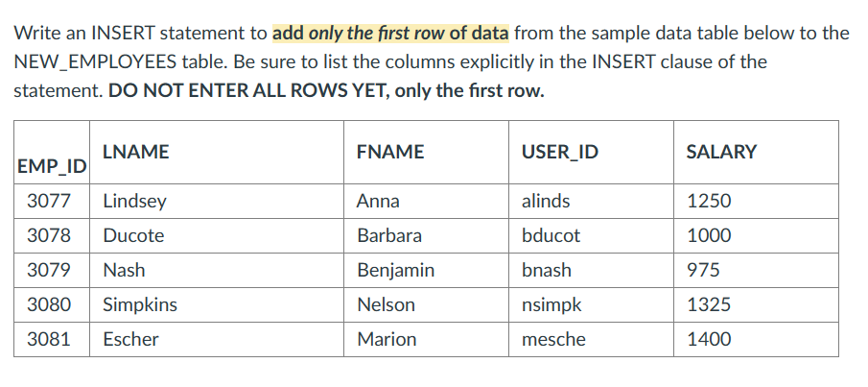Click the LNAME column header
Image resolution: width=868 pixels, height=387 pixels.
tap(217, 152)
